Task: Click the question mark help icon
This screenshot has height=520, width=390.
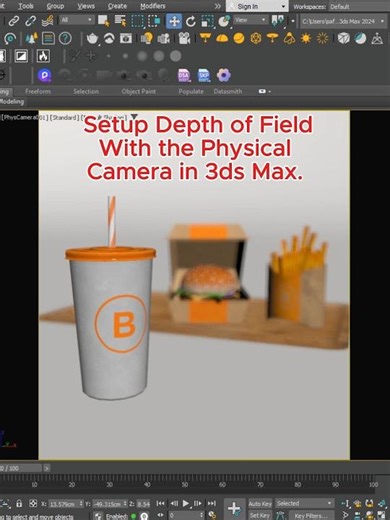Action: click(x=65, y=39)
